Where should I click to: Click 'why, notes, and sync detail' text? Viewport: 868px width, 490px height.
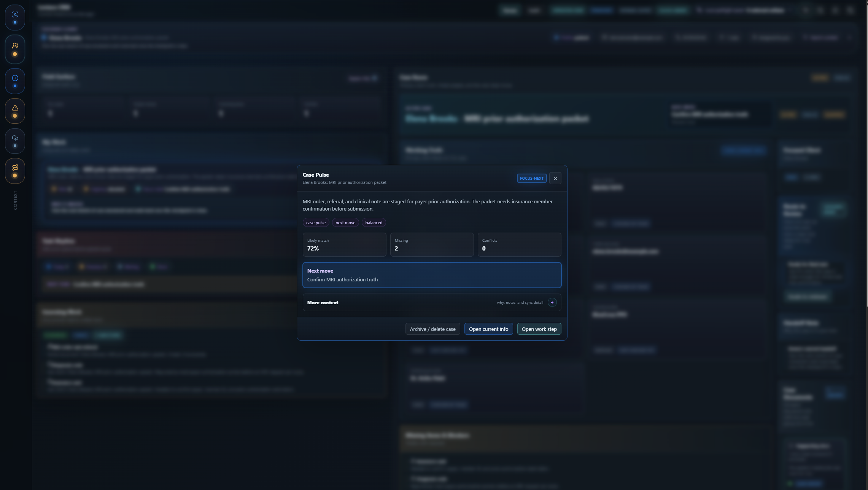520,303
